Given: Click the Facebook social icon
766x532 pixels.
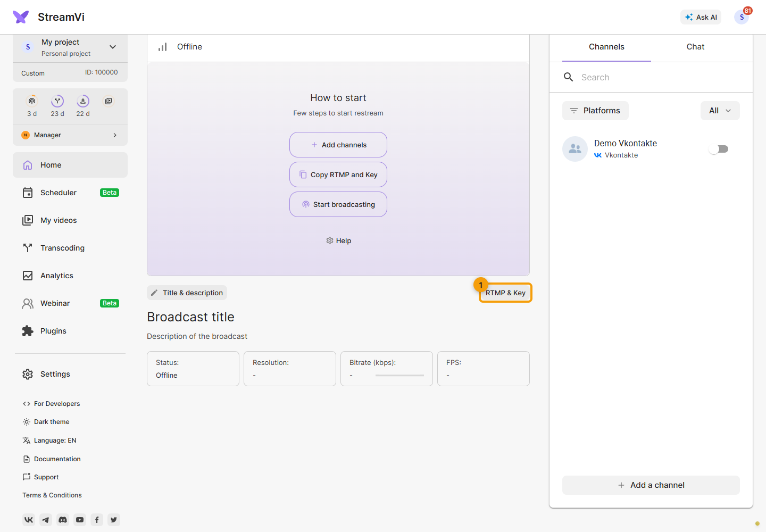Looking at the screenshot, I should (97, 520).
